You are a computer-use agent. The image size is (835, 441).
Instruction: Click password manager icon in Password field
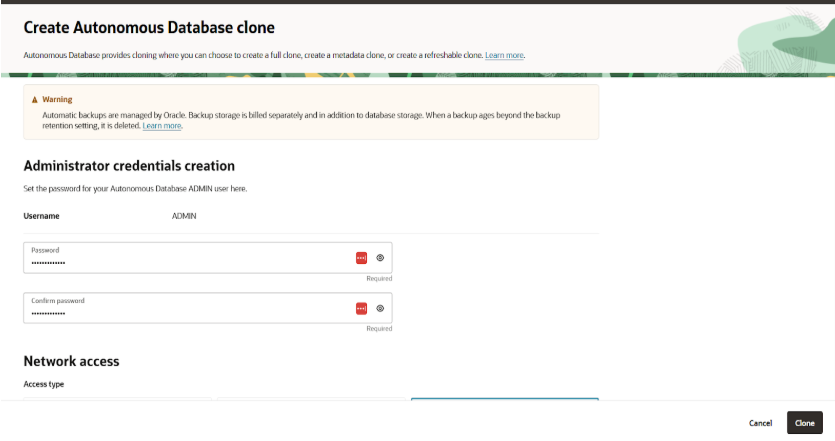[x=361, y=258]
